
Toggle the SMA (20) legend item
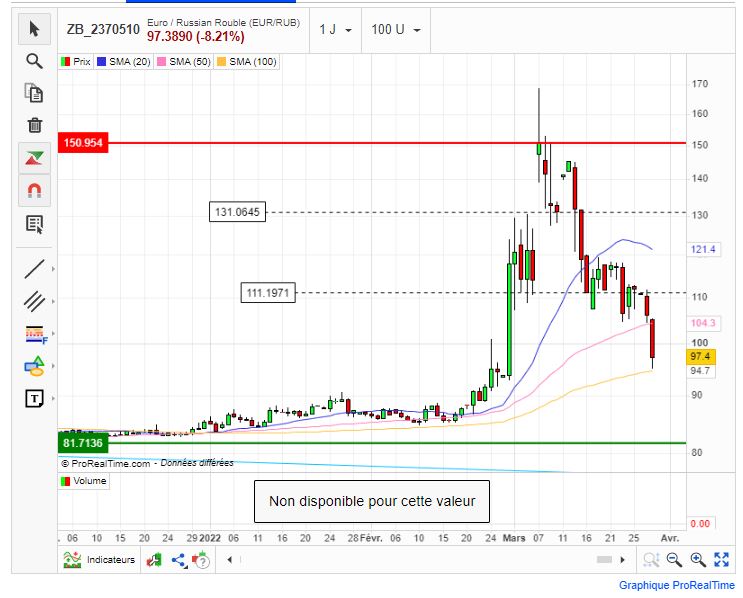pos(123,62)
